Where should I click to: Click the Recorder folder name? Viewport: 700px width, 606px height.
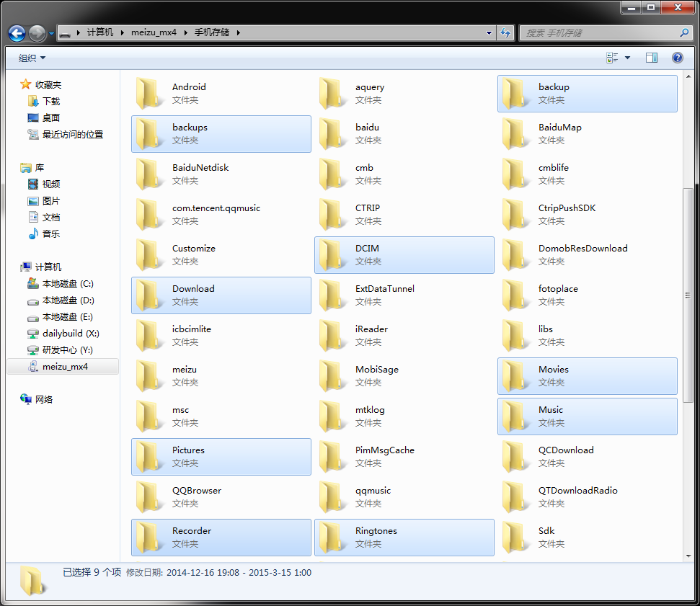[192, 530]
